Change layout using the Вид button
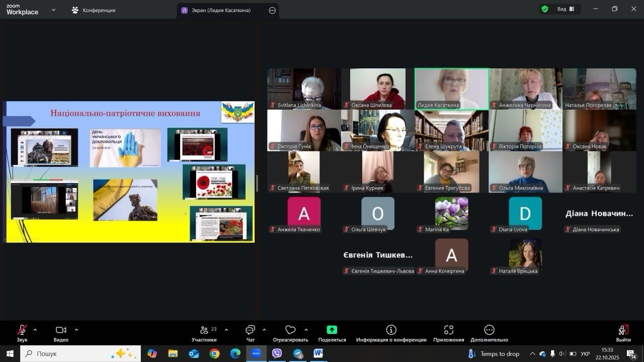The width and height of the screenshot is (644, 362). coord(566,9)
